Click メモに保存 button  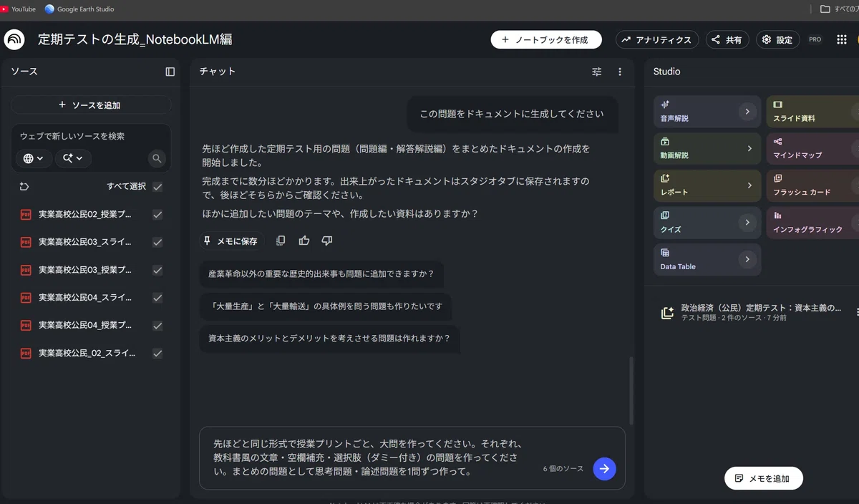[231, 241]
